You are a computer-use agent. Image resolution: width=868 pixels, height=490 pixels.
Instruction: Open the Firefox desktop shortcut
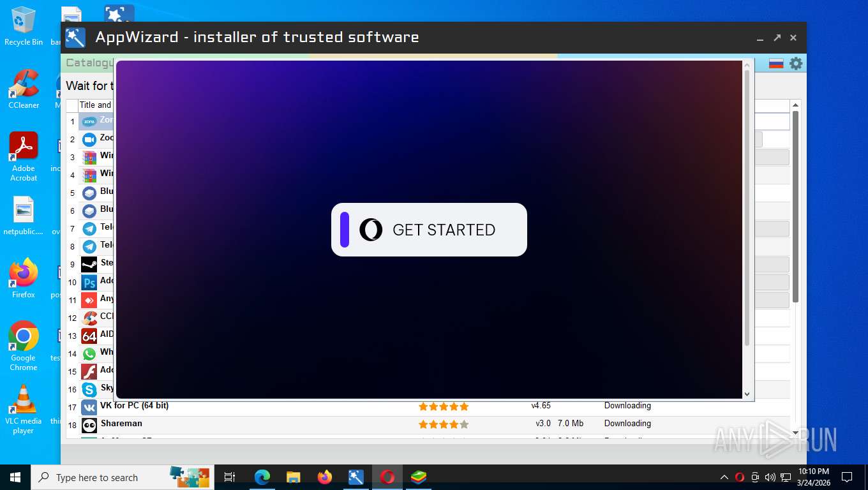coord(24,278)
